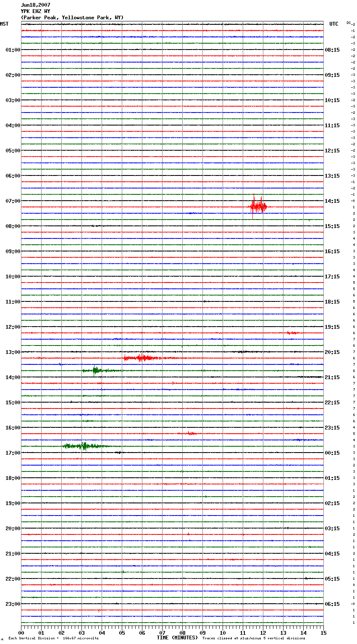Click the MST column header
Image resolution: width=357 pixels, height=644 pixels.
(4, 24)
